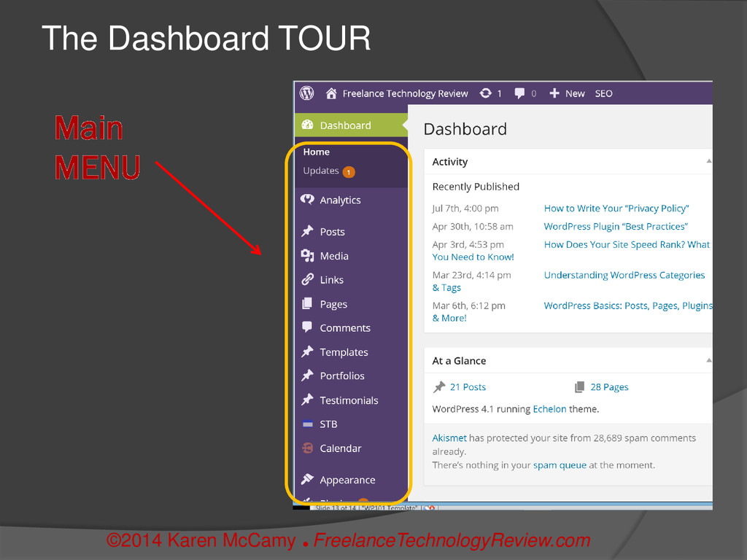Image resolution: width=747 pixels, height=560 pixels.
Task: Open the Portfolios menu
Action: 342,376
